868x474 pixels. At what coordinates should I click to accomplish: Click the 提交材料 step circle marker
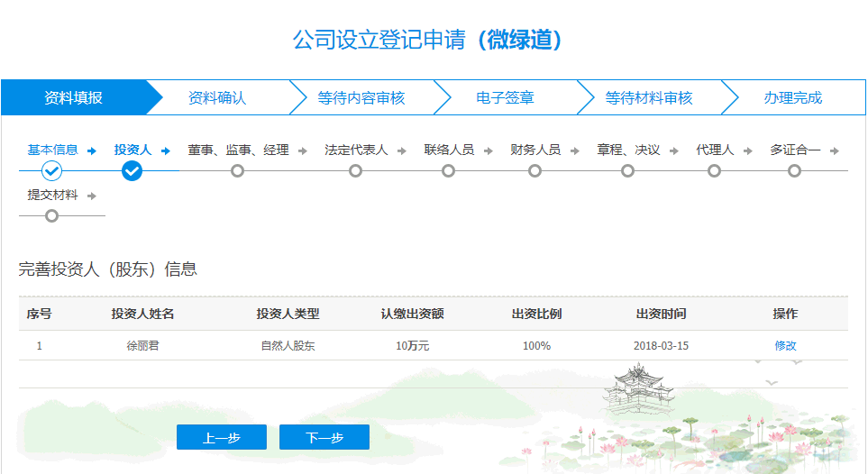[x=51, y=216]
